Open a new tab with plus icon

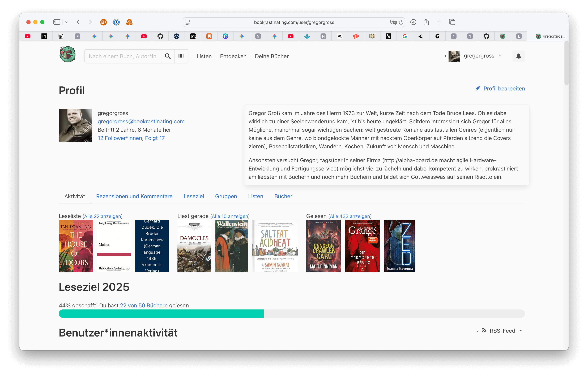[x=439, y=22]
